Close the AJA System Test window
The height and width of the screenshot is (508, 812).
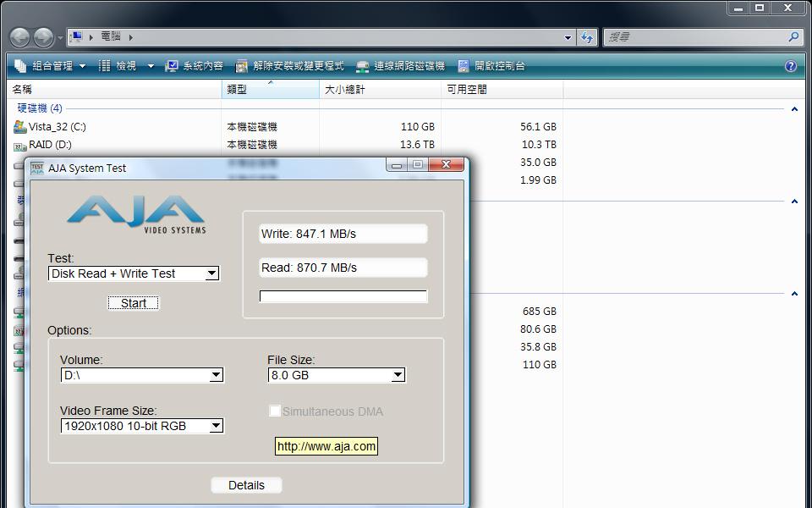point(446,165)
